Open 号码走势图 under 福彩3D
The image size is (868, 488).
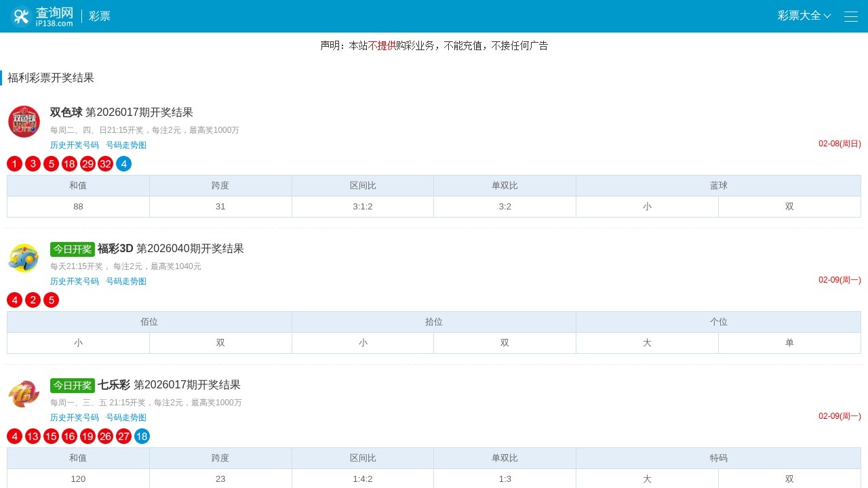(126, 281)
